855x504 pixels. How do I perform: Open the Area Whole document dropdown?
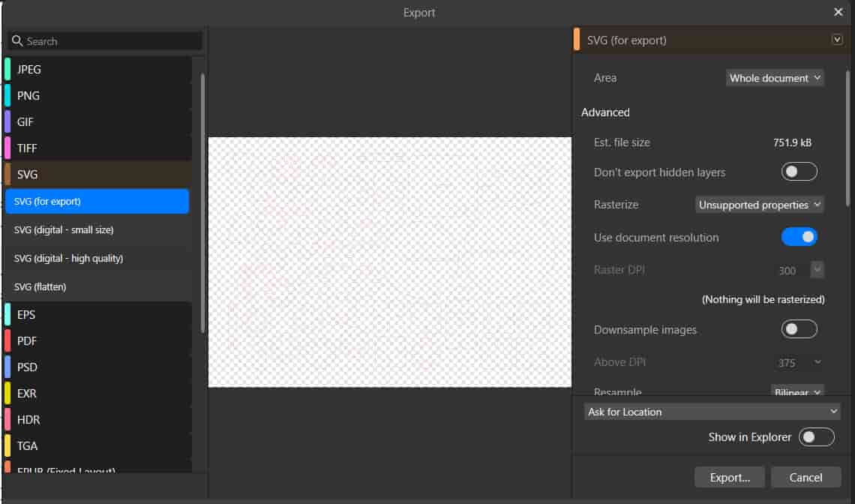tap(774, 78)
